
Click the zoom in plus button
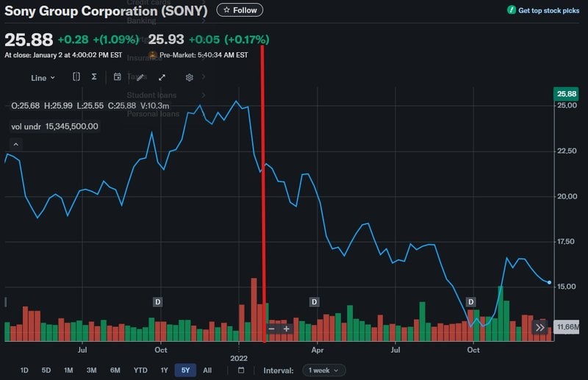[x=287, y=329]
